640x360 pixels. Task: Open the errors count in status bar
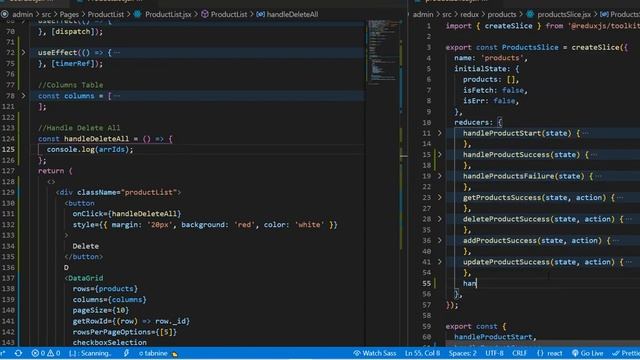[x=39, y=353]
